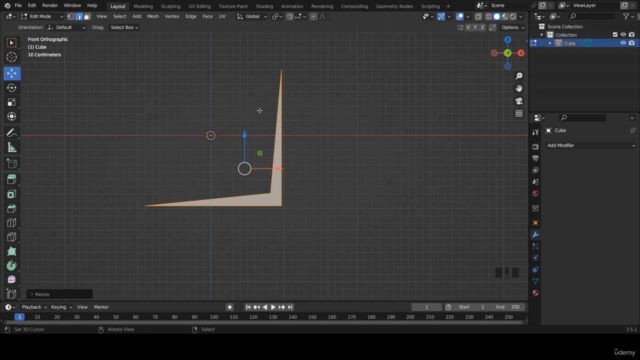Select the Add Cube tool
Image resolution: width=640 pixels, height=360 pixels.
12,164
